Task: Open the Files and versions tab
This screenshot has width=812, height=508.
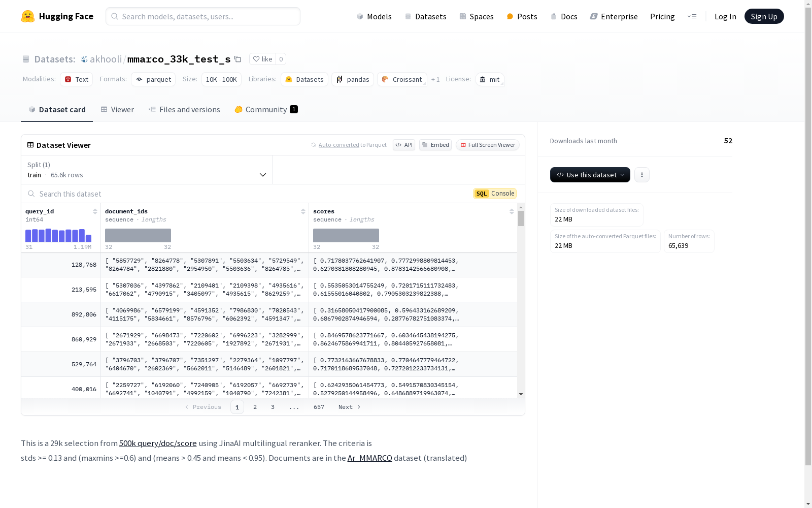Action: tap(184, 109)
